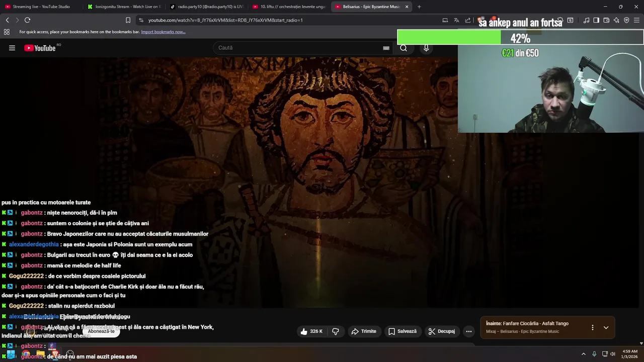This screenshot has height=362, width=644.
Task: Expand the Mixaj playlist panel chevron
Action: tap(606, 327)
